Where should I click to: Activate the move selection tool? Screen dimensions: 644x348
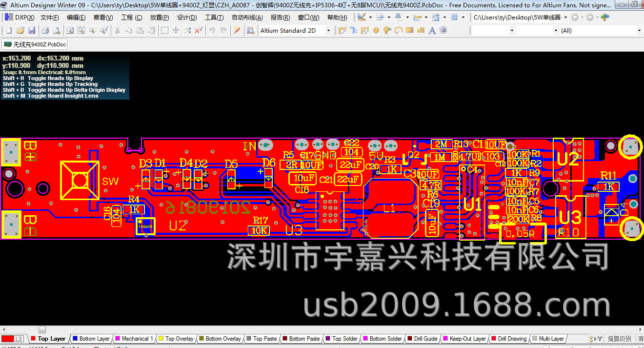[x=176, y=30]
